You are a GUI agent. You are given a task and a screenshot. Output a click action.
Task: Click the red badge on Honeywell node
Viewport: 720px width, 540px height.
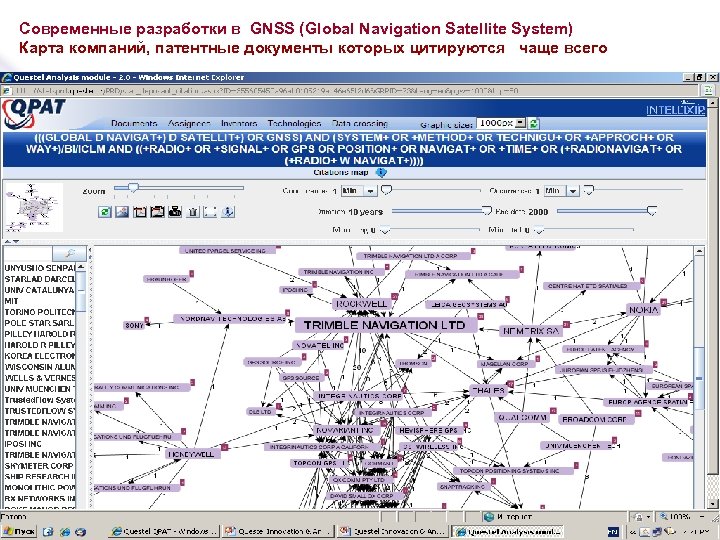225,447
